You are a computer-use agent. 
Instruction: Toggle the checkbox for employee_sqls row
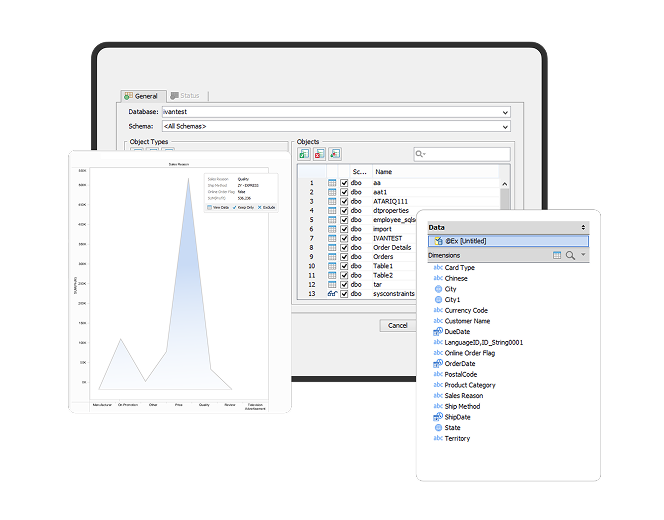click(x=344, y=220)
